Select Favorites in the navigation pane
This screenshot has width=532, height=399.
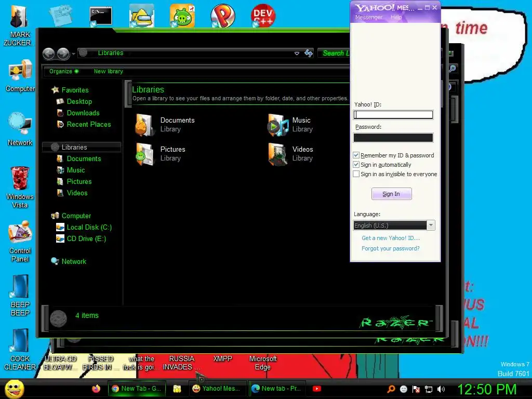click(75, 90)
